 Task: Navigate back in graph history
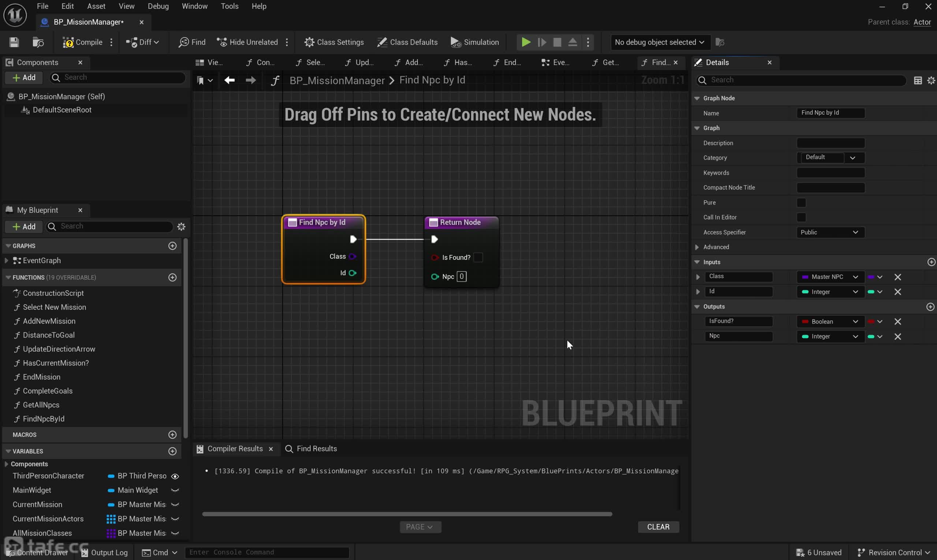[229, 81]
